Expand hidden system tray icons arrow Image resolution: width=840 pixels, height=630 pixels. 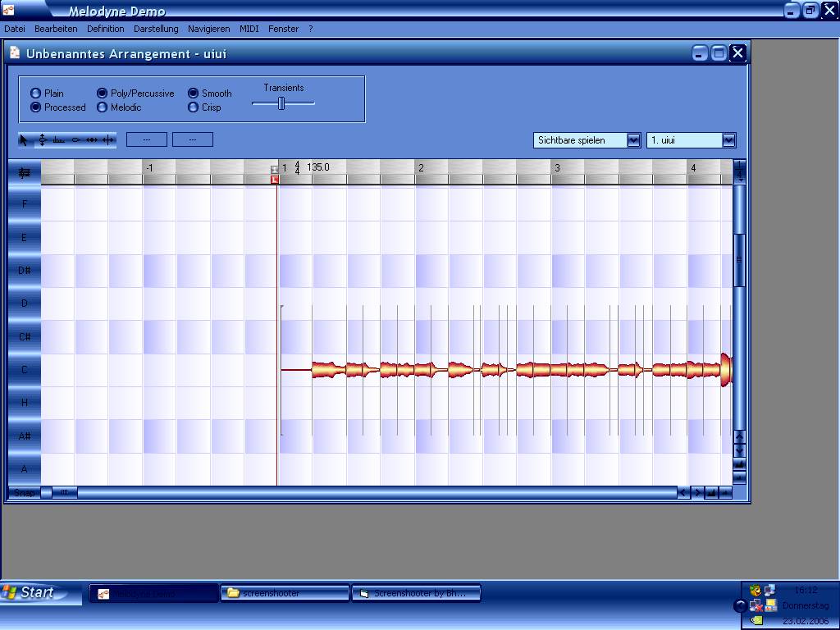pos(741,606)
